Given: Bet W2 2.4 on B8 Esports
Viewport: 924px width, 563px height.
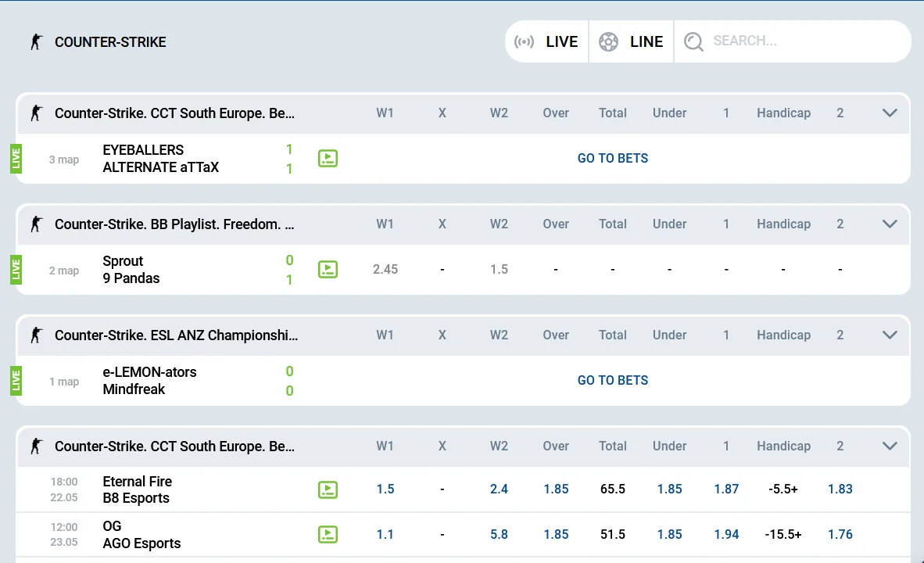Looking at the screenshot, I should click(x=499, y=489).
